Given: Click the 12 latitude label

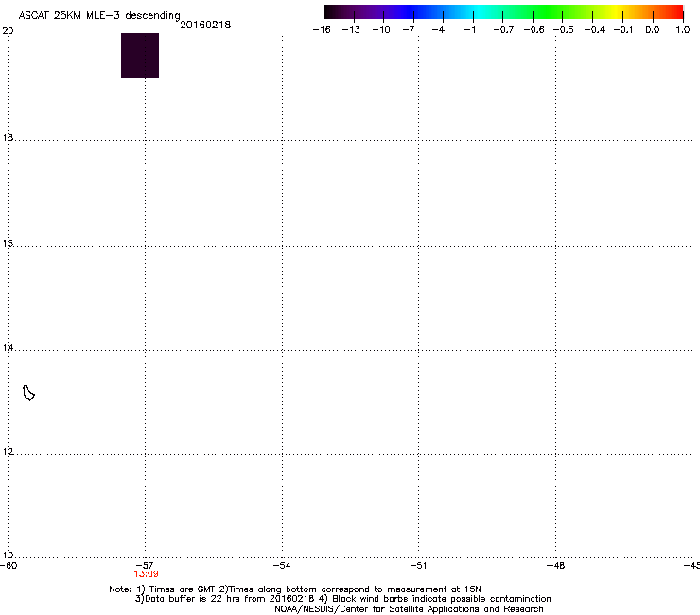Looking at the screenshot, I should click(8, 452).
